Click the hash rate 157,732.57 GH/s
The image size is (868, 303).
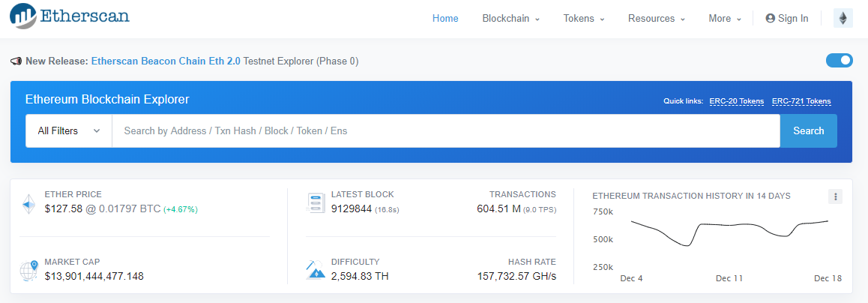(x=516, y=276)
